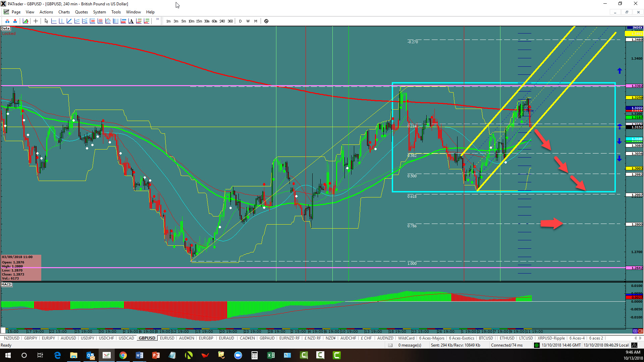644x362 pixels.
Task: Restore the inner chart window
Action: [627, 12]
